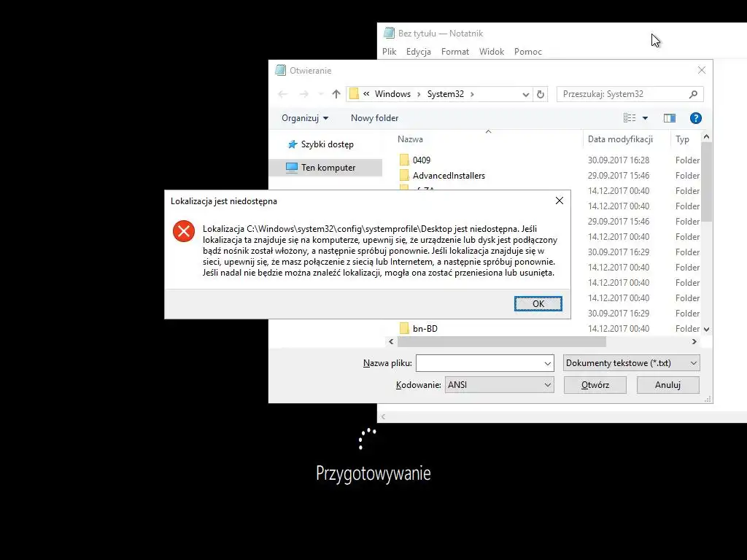Click the folder icon in address bar
This screenshot has height=560, width=747.
pyautogui.click(x=354, y=94)
